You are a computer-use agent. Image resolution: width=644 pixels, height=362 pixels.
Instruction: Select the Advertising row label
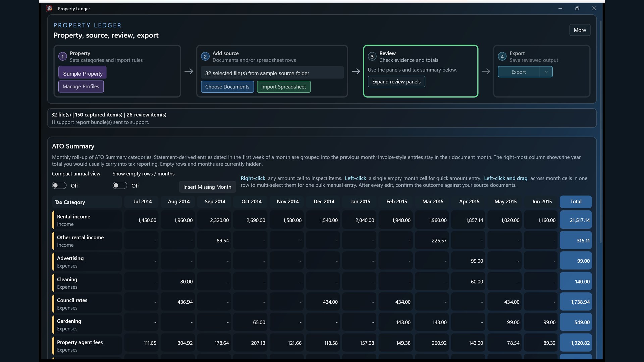pyautogui.click(x=87, y=262)
